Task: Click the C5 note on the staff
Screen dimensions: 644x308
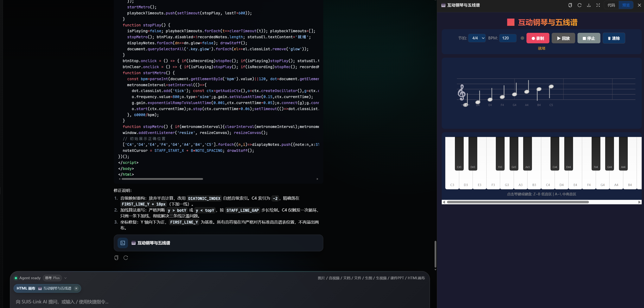Action: tap(551, 87)
